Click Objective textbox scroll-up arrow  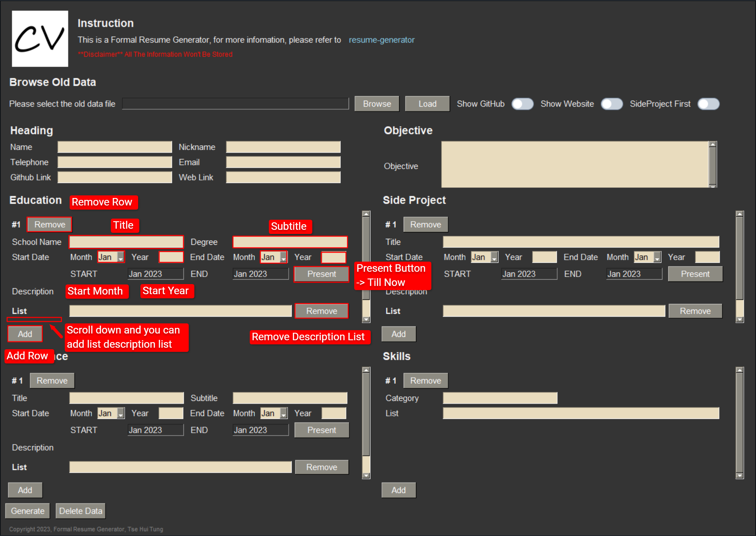[713, 144]
